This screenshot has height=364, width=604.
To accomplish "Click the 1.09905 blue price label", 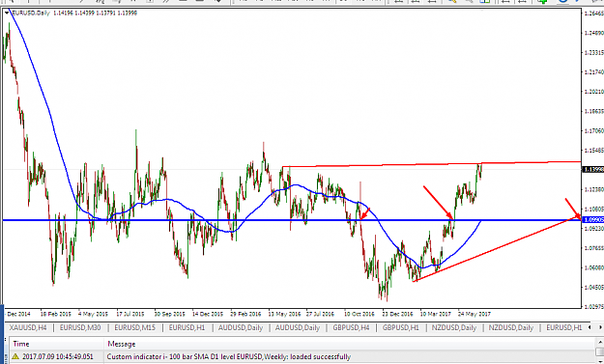I will point(593,219).
